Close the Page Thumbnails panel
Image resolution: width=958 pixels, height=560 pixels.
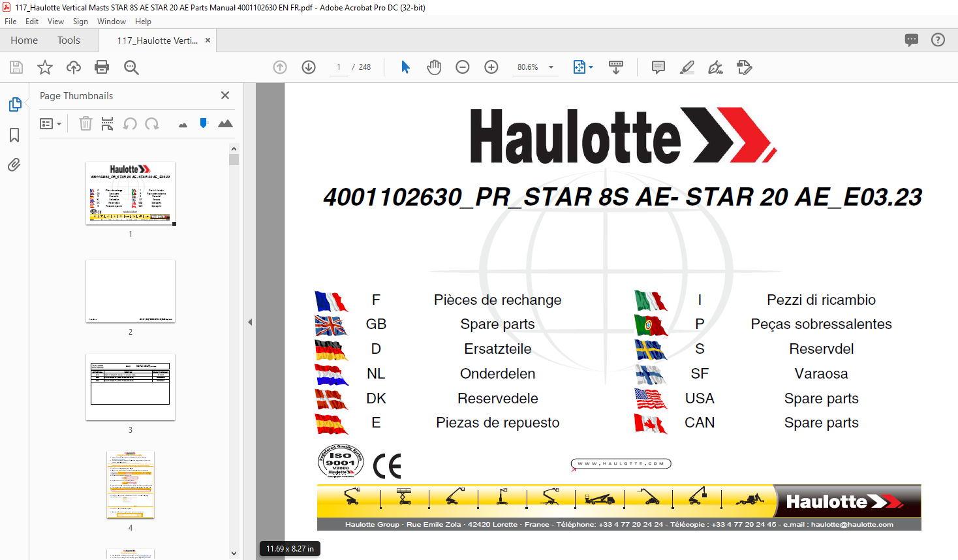tap(225, 95)
